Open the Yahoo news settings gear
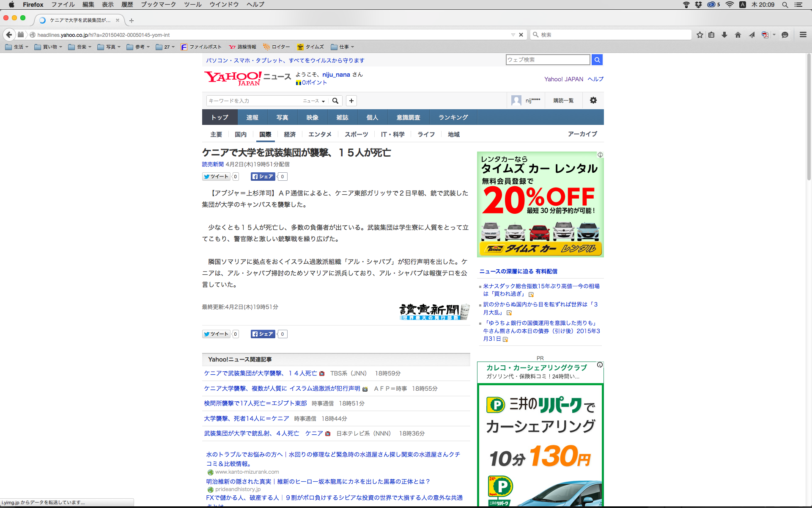Screen dimensions: 812x508 point(593,100)
